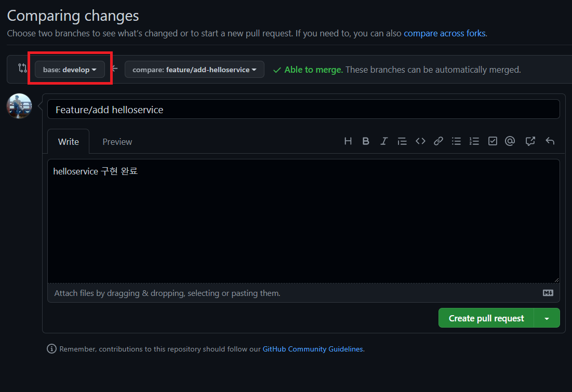The width and height of the screenshot is (572, 392).
Task: Insert a bulleted list
Action: tap(456, 141)
